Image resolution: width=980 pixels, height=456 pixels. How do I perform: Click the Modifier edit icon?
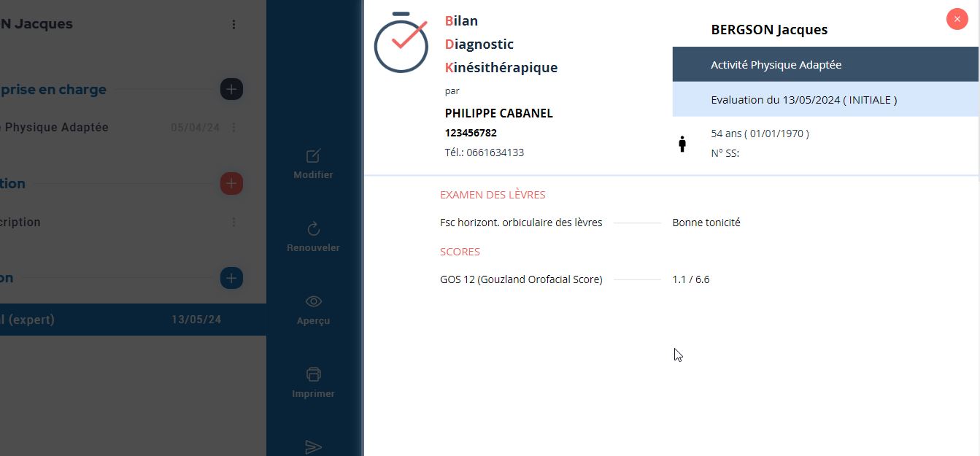tap(313, 156)
